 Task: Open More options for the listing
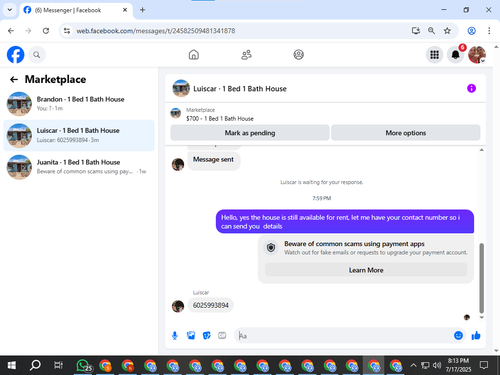click(406, 133)
